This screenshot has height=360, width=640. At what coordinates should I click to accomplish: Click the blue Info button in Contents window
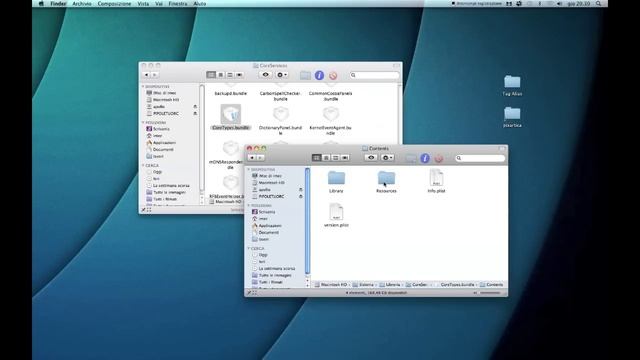pos(425,158)
